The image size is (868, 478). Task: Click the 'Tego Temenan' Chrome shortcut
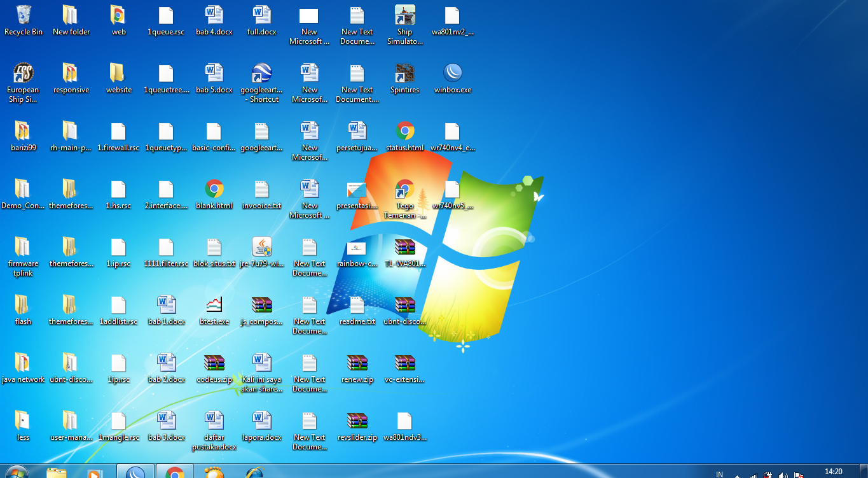click(x=405, y=189)
